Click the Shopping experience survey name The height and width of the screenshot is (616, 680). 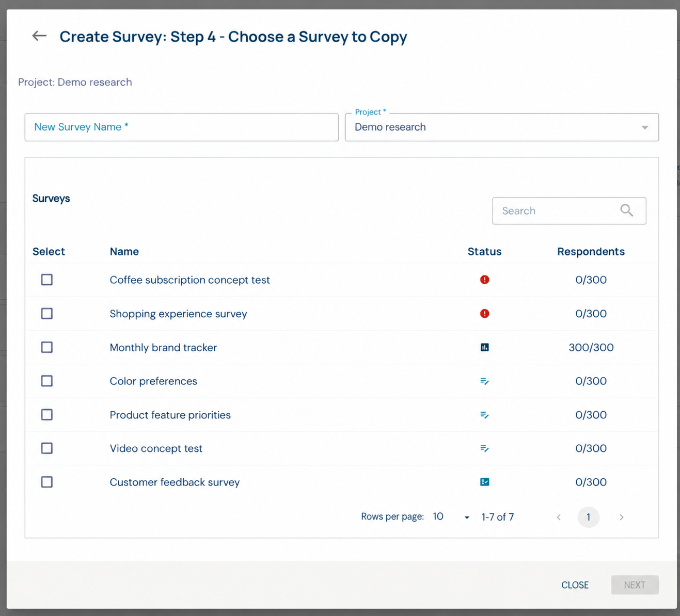pos(178,314)
